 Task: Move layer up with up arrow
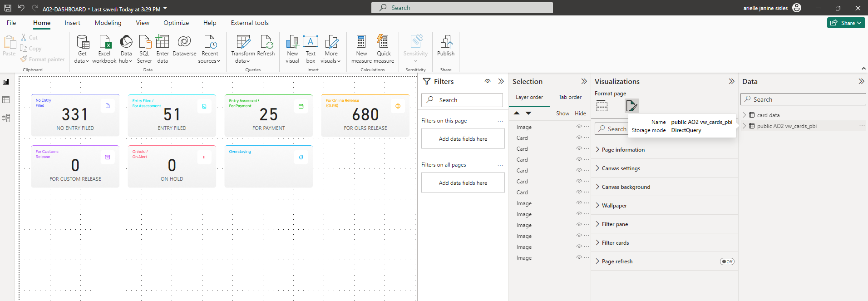[517, 113]
